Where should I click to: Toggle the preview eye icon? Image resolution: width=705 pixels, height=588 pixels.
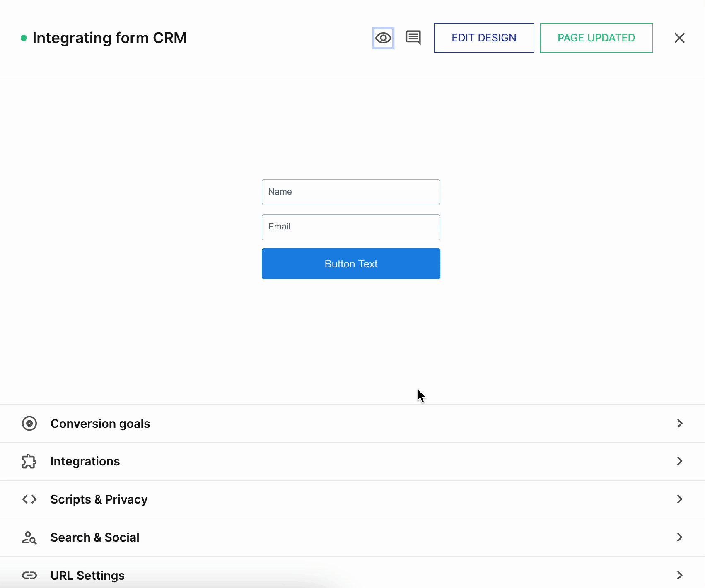point(383,38)
